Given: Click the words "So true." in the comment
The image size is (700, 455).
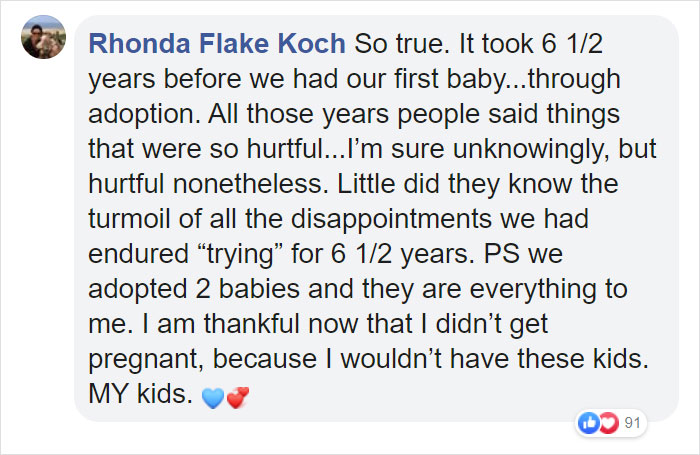Looking at the screenshot, I should click(x=402, y=44).
